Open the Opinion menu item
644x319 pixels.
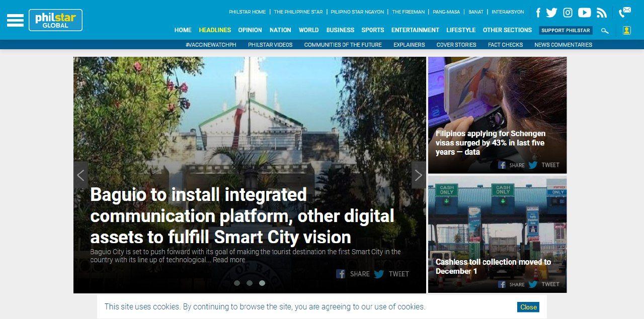(250, 30)
